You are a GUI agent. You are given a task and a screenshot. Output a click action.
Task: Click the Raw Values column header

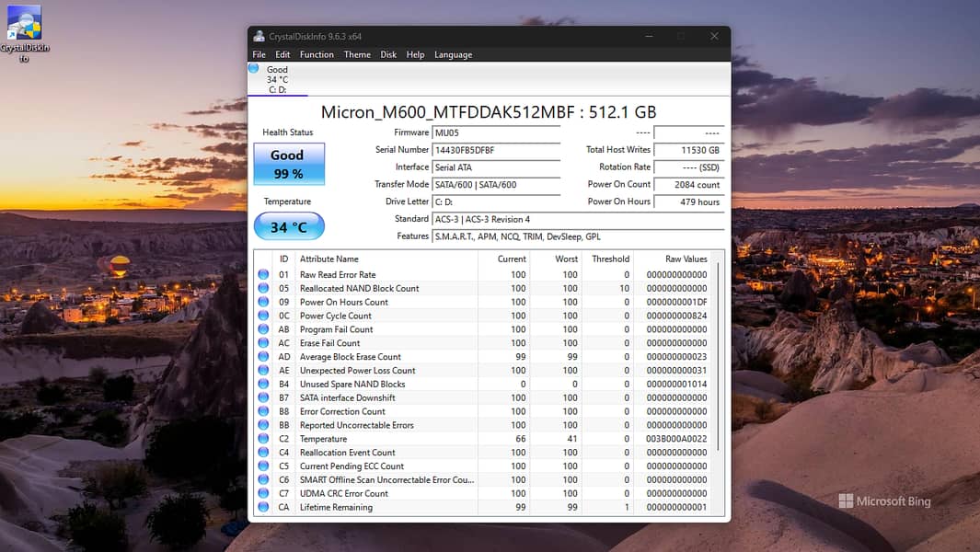tap(673, 259)
